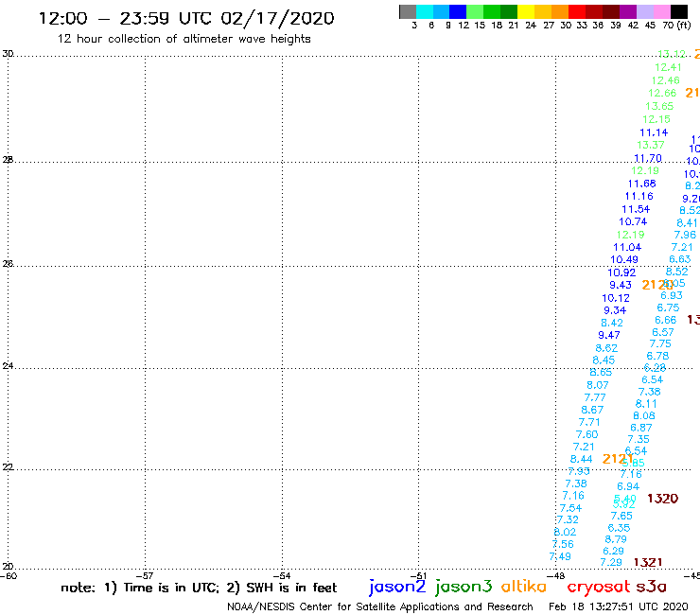Select the '9.34' value on the track

pos(615,310)
